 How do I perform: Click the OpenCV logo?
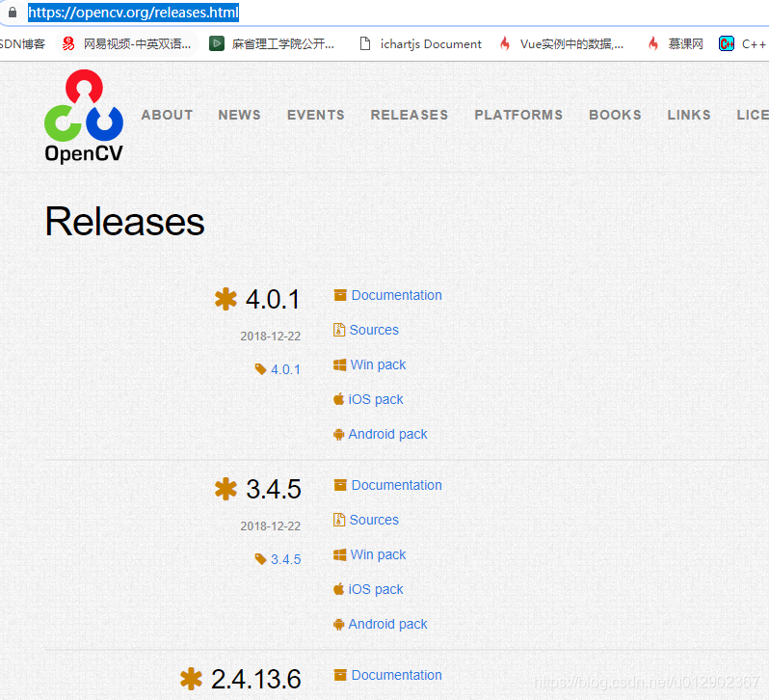(84, 117)
